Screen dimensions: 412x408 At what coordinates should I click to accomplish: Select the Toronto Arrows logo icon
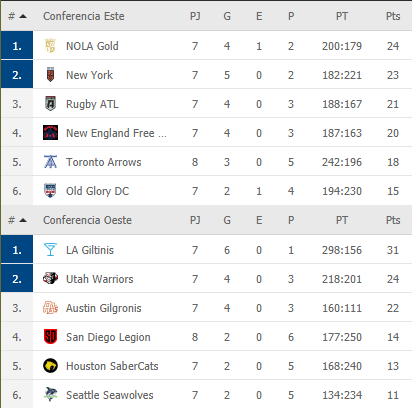pos(50,162)
